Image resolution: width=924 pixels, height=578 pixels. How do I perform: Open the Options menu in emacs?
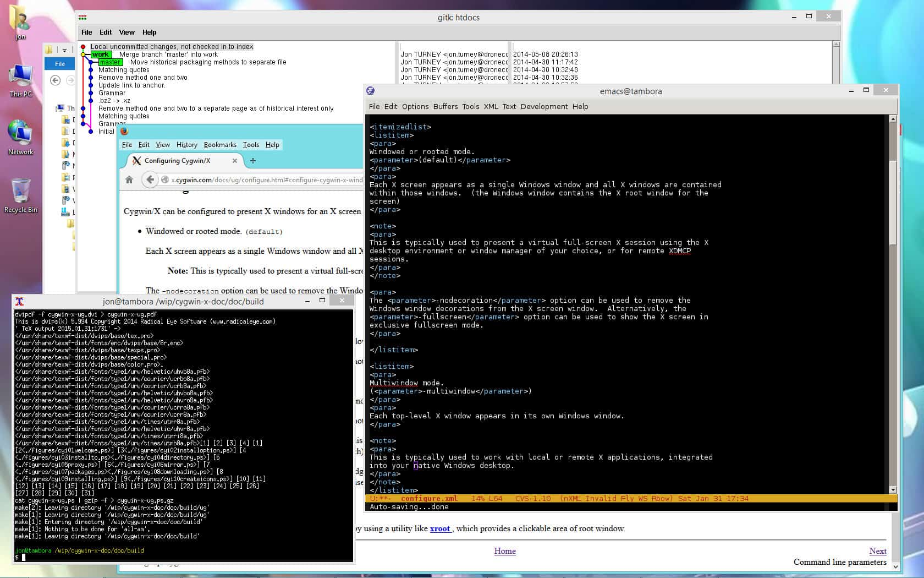tap(415, 107)
